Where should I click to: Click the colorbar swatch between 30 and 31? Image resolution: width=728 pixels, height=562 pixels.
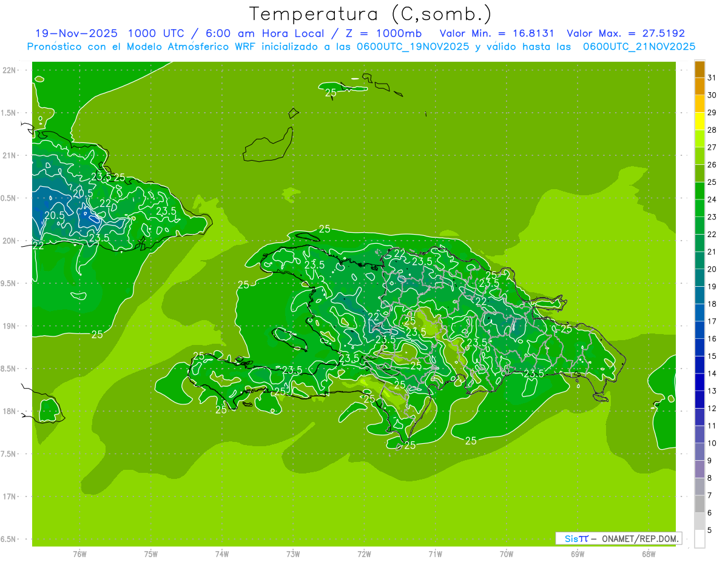tap(699, 87)
